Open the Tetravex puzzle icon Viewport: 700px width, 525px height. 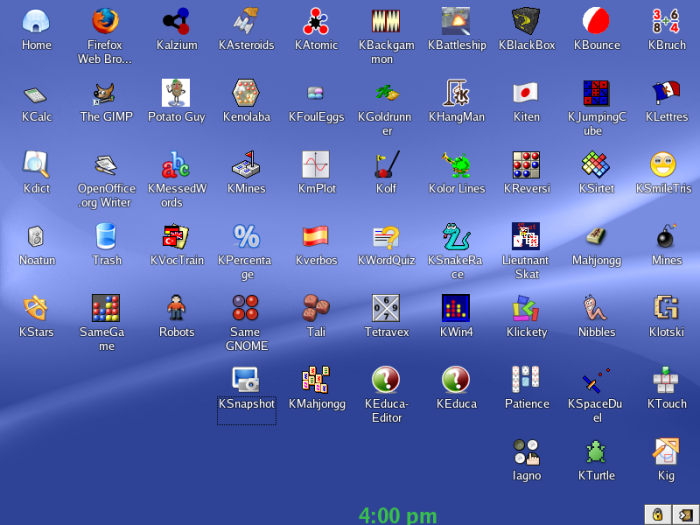tap(386, 308)
